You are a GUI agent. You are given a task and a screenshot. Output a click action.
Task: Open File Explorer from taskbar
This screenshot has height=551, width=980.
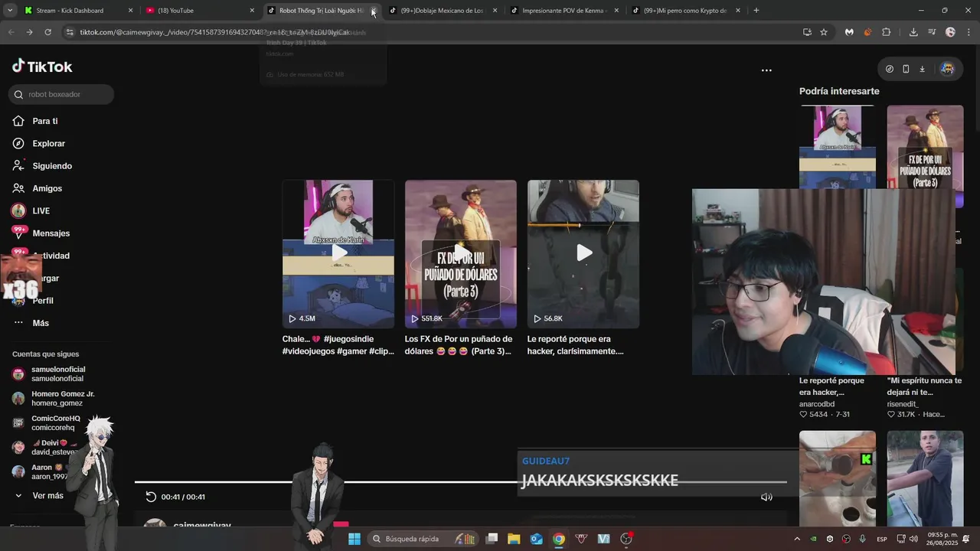(514, 539)
